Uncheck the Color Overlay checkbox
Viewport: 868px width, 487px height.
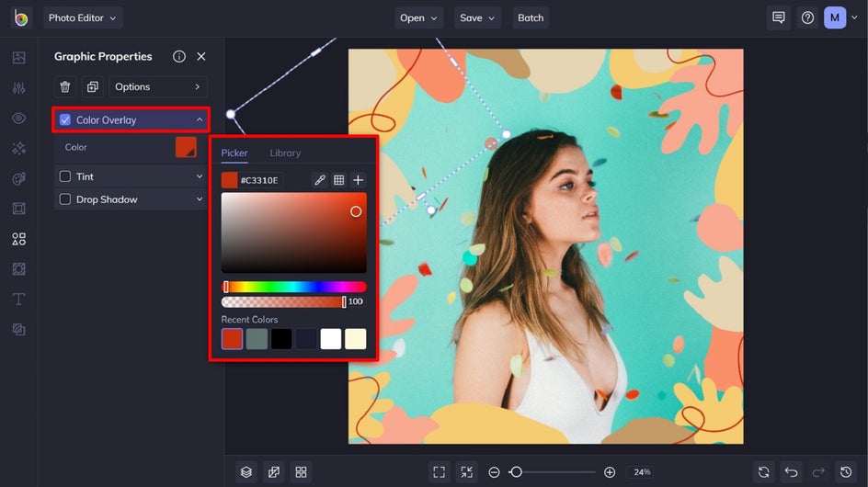tap(65, 119)
